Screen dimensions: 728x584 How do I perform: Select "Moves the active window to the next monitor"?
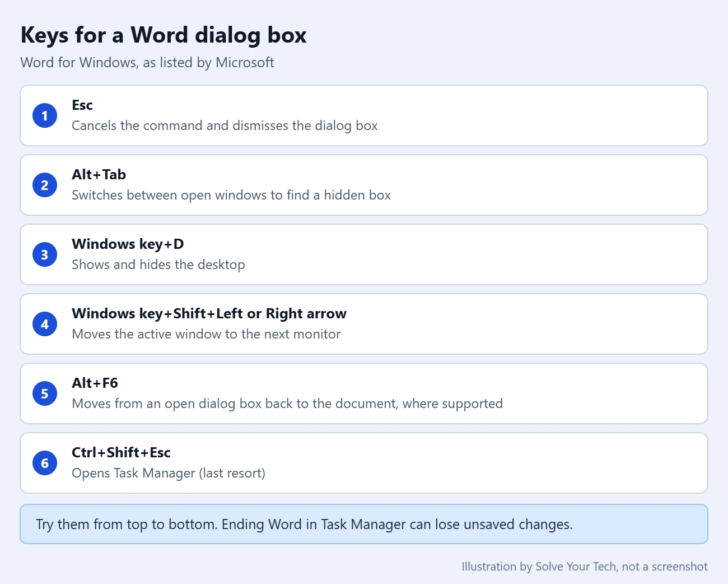[x=206, y=334]
